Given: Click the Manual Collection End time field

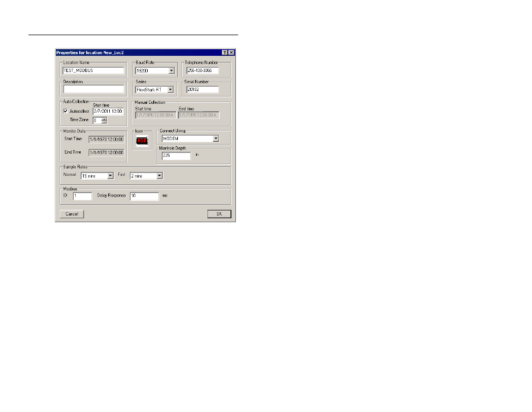Looking at the screenshot, I should pyautogui.click(x=199, y=115).
